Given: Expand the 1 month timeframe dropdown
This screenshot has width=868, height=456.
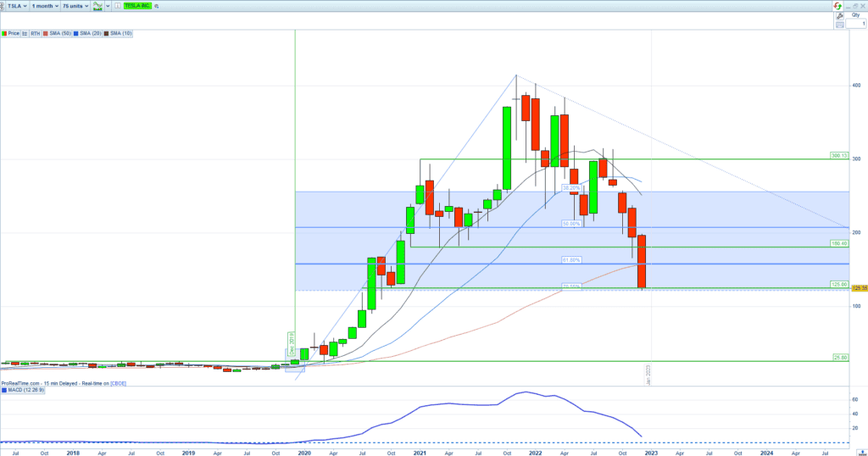Looking at the screenshot, I should point(45,6).
